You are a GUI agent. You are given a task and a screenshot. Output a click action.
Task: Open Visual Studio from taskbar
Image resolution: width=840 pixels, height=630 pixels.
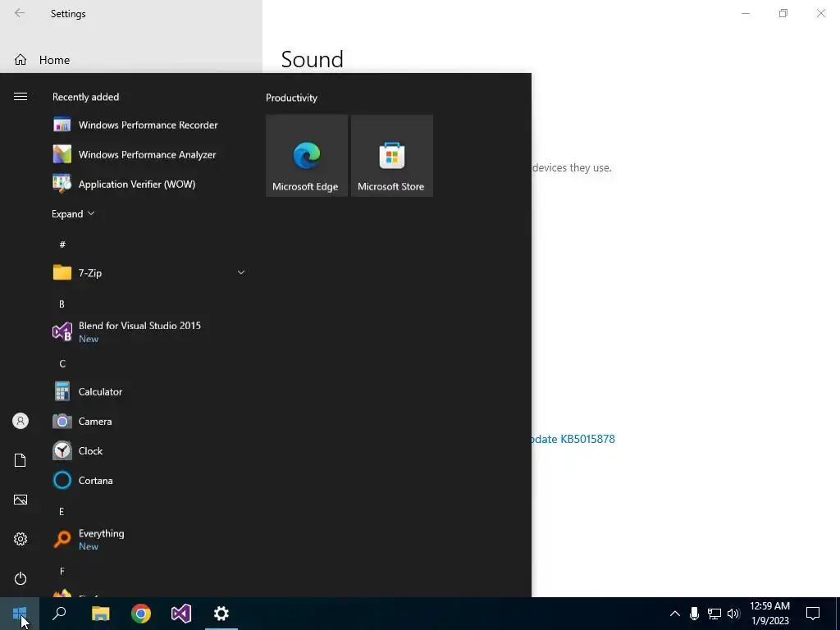point(181,614)
